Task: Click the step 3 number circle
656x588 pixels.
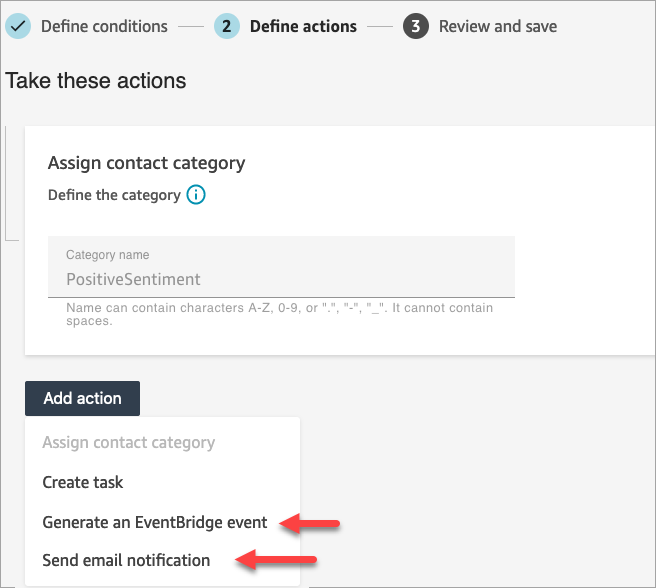Action: (416, 26)
